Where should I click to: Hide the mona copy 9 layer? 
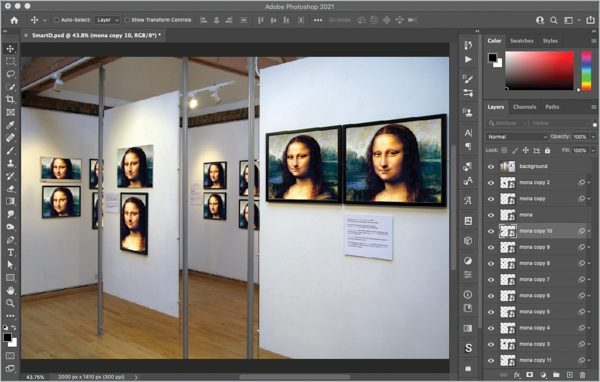coord(491,247)
